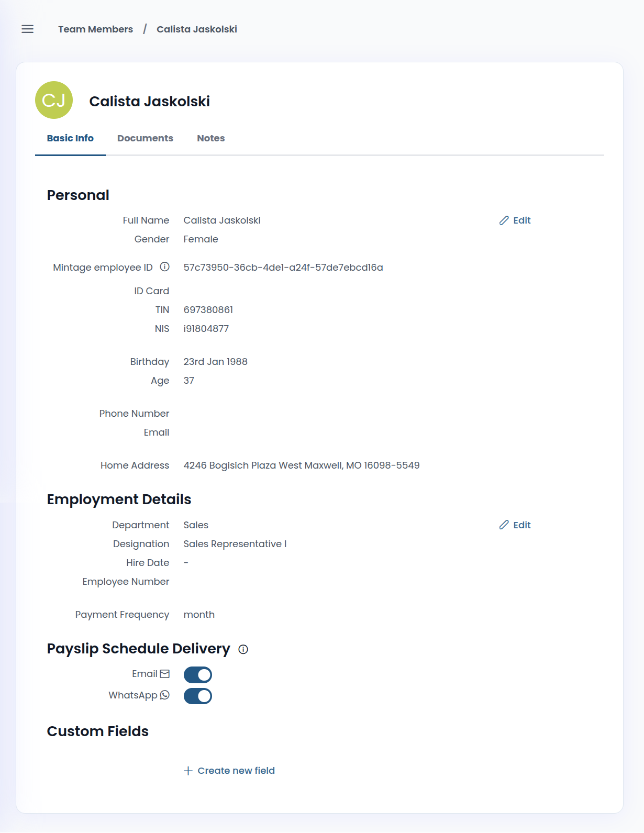Viewport: 644px width, 833px height.
Task: Select the Basic Info tab
Action: [x=70, y=138]
